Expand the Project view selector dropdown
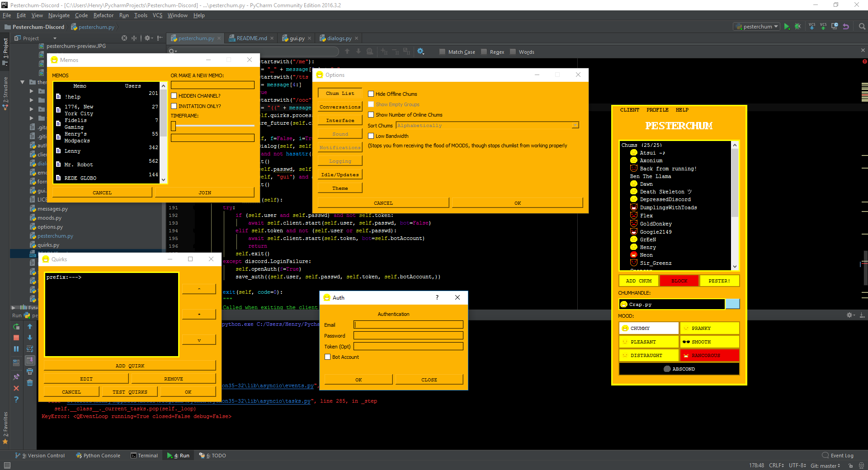 55,38
